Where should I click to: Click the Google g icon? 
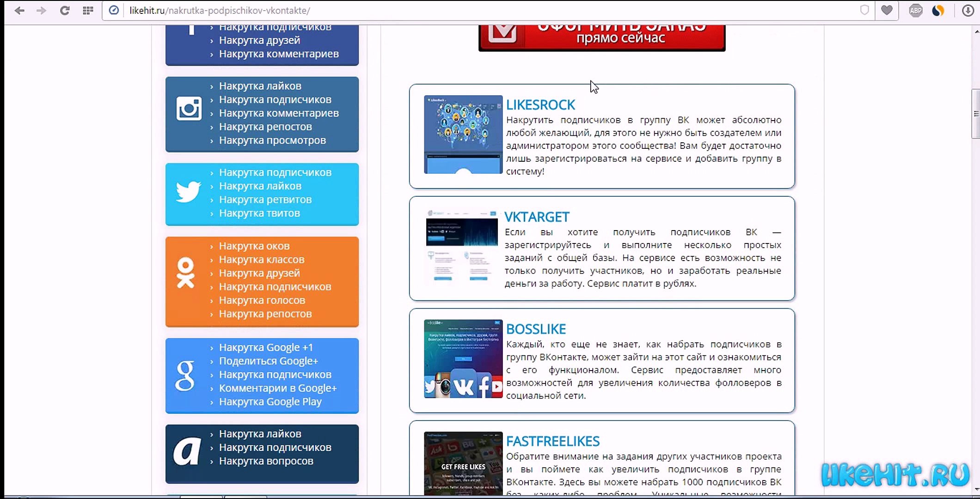pyautogui.click(x=185, y=376)
